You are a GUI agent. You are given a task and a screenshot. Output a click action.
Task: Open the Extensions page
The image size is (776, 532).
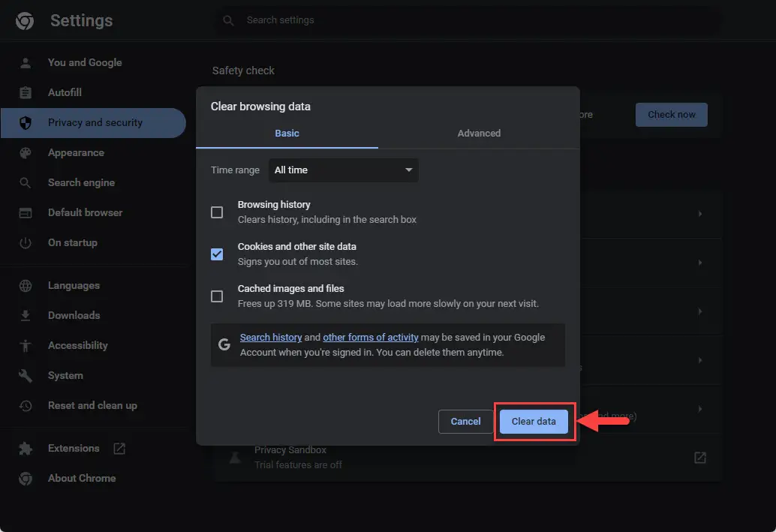74,449
